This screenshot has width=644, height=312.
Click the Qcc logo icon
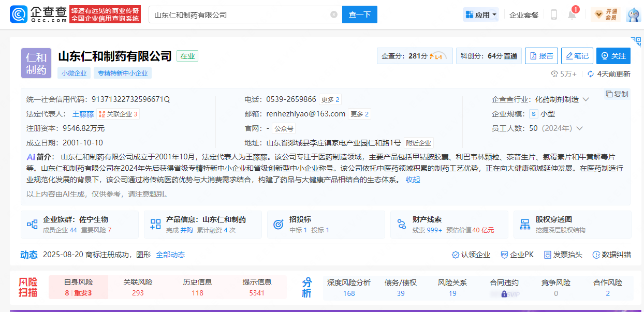click(x=19, y=14)
